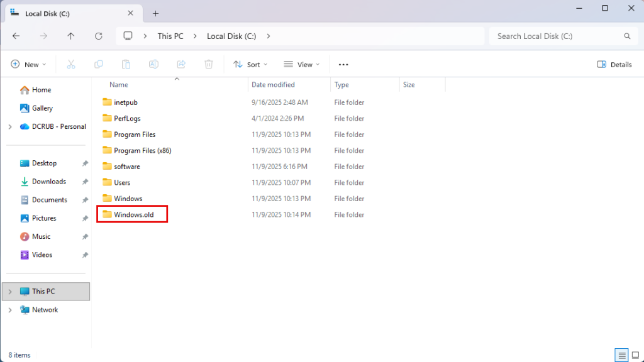Expand the Network tree node
Viewport: 644px width, 362px height.
[x=10, y=310]
